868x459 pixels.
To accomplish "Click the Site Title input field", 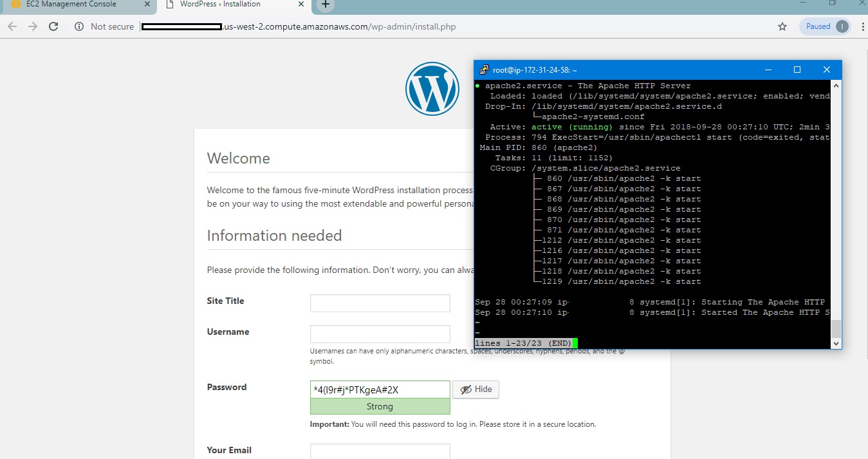I will coord(380,303).
